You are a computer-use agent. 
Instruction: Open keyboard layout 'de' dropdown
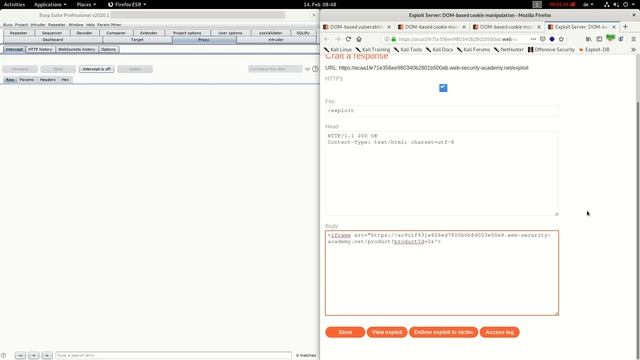point(588,4)
